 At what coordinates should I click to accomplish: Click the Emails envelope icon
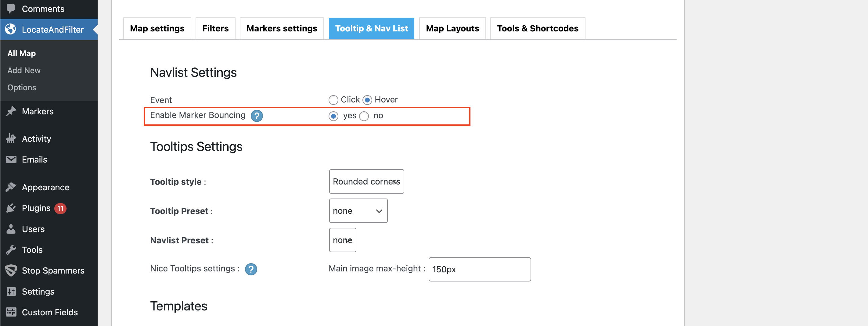click(11, 159)
